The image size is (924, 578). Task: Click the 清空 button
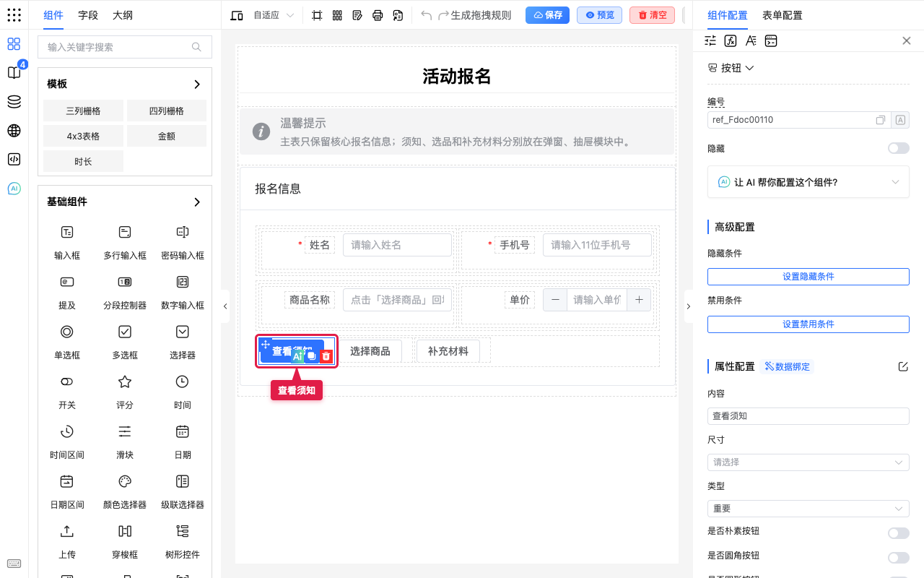coord(652,15)
